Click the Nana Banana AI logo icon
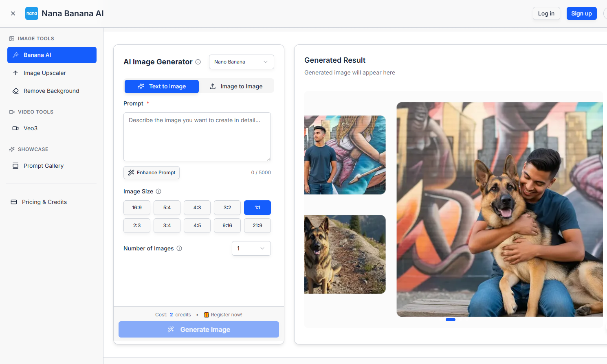Screen dimensions: 607x364 [x=32, y=13]
